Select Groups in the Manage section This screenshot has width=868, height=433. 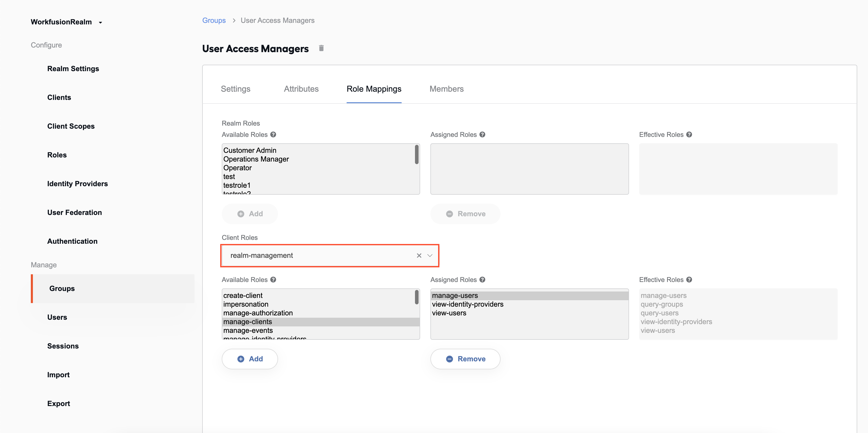pyautogui.click(x=113, y=289)
